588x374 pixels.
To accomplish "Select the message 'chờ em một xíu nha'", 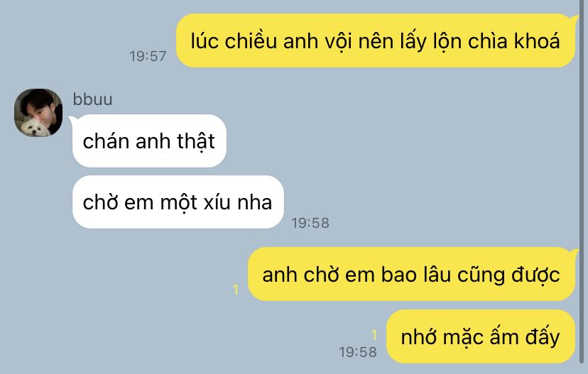I will [178, 202].
